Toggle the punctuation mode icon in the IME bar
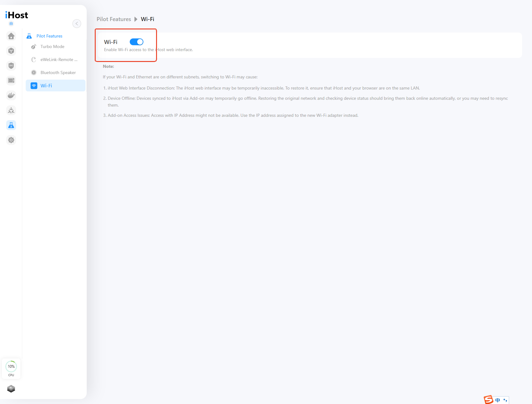This screenshot has height=404, width=532. [505, 400]
